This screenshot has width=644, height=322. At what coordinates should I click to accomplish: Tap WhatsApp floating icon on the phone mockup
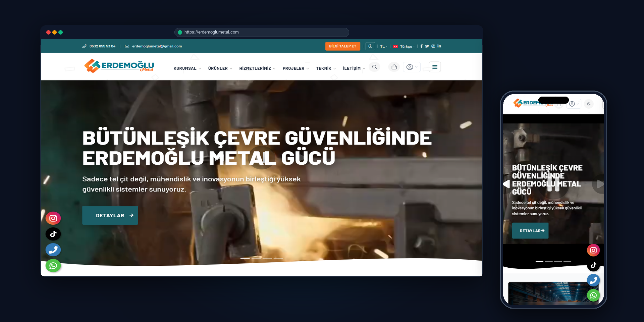pyautogui.click(x=593, y=295)
